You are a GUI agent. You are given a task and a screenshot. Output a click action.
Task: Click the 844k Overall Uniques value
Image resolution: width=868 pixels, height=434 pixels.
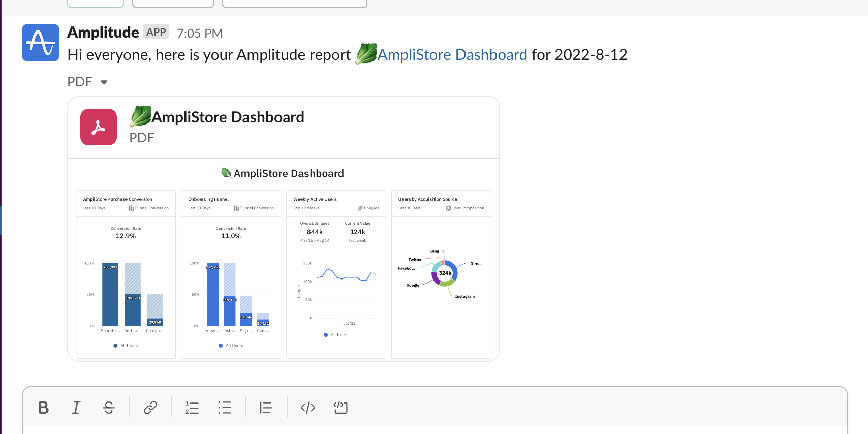pos(315,232)
